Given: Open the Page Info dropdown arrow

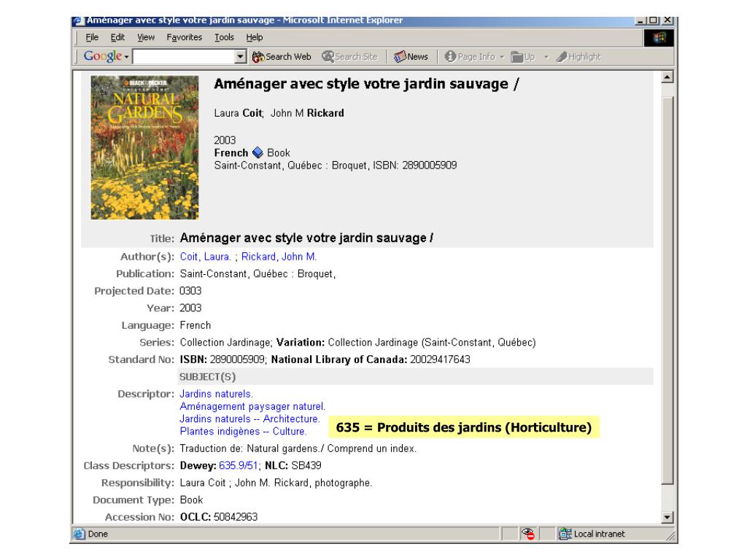Looking at the screenshot, I should [502, 57].
